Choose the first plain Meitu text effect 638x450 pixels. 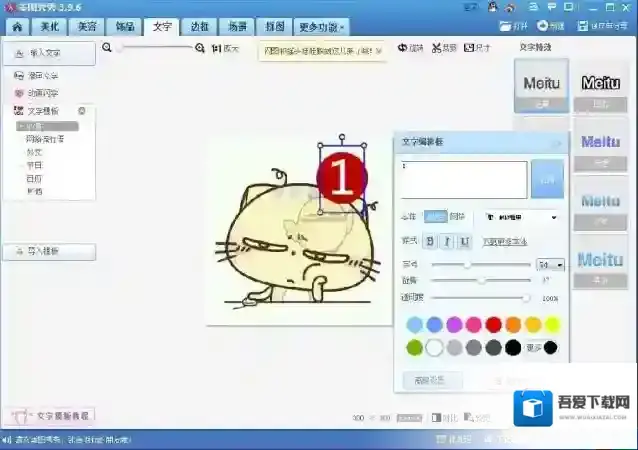point(541,85)
